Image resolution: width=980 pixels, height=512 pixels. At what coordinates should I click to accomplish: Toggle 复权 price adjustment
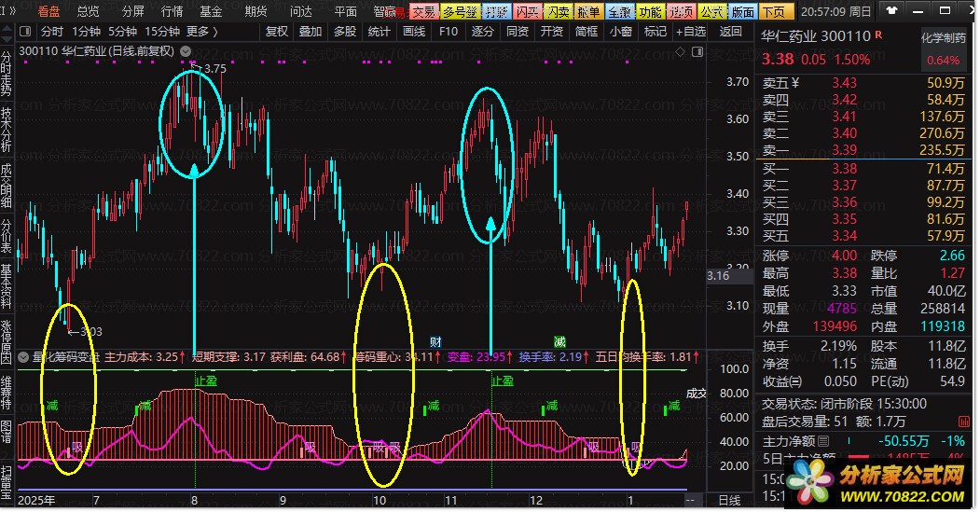pyautogui.click(x=276, y=32)
